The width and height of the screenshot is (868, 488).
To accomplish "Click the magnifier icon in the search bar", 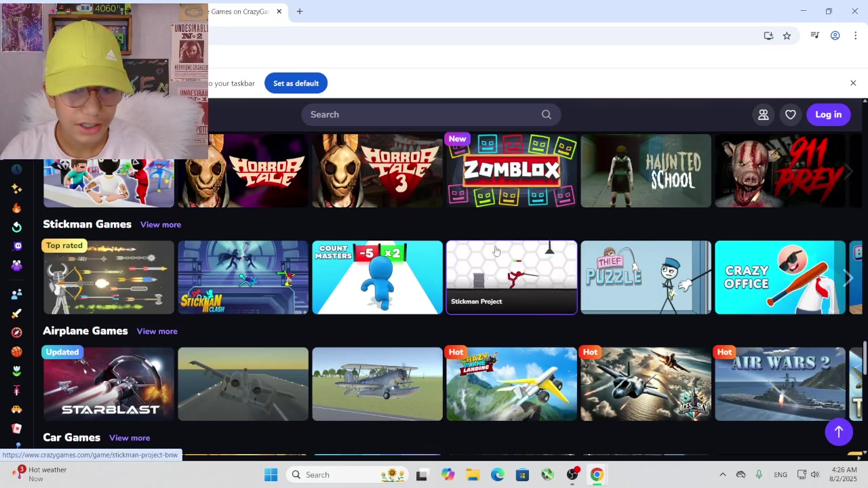I will pos(546,115).
